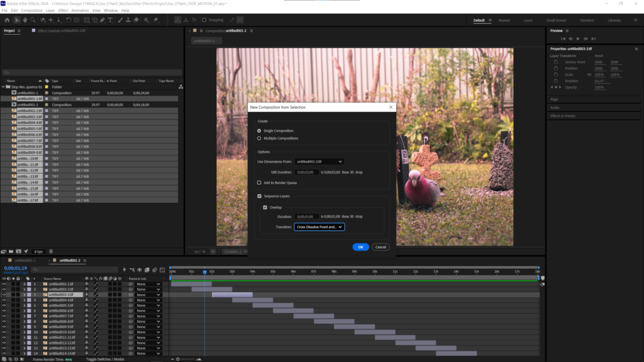This screenshot has width=644, height=362.
Task: Select Multiple Compositions radio button
Action: 259,138
